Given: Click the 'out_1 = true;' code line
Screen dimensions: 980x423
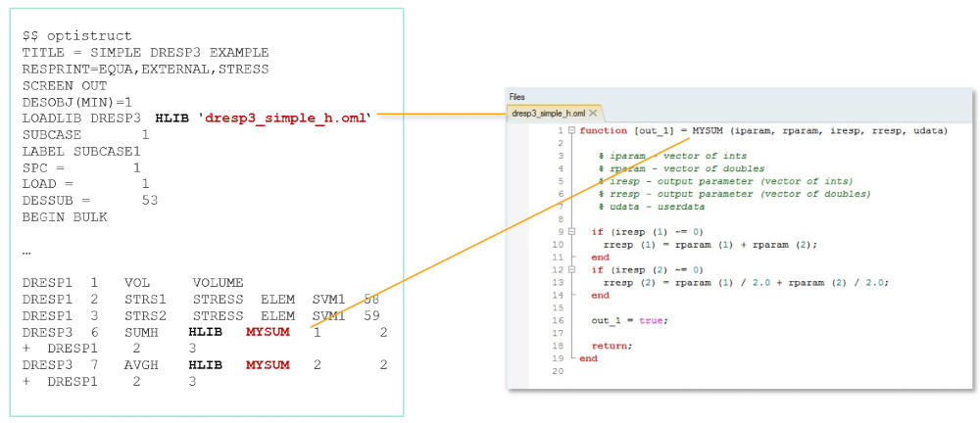Looking at the screenshot, I should 627,320.
